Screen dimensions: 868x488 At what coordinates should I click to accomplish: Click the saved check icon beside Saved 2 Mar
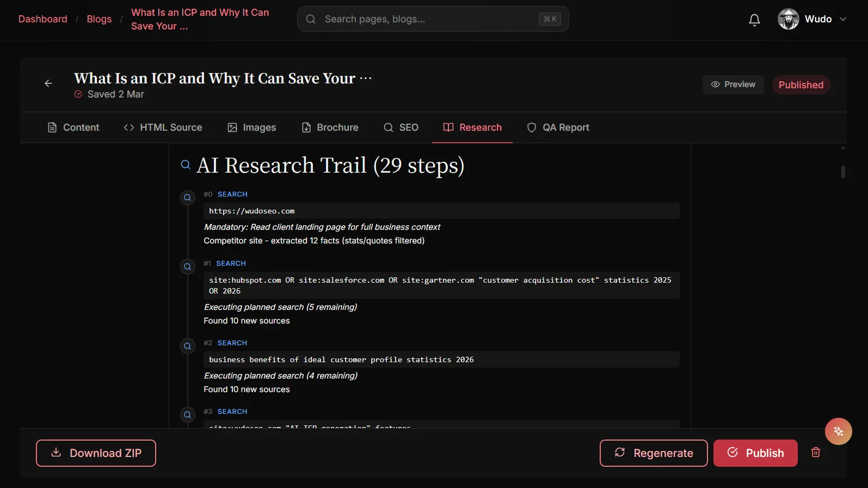point(78,94)
